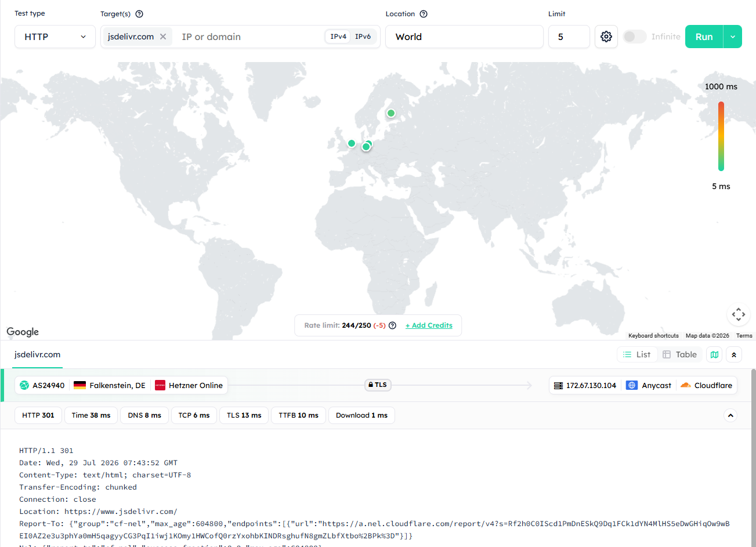
Task: Remove jsdelivr.com target with the X
Action: [x=163, y=37]
